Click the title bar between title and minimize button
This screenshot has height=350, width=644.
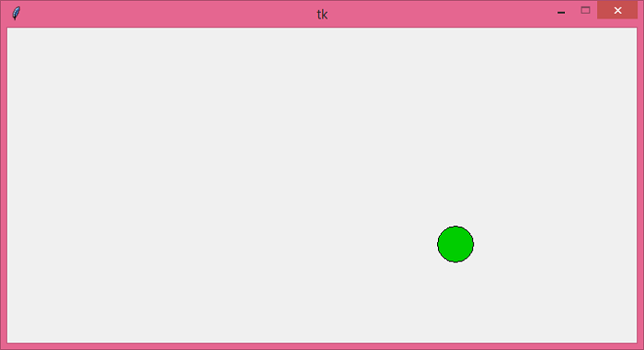(x=440, y=14)
